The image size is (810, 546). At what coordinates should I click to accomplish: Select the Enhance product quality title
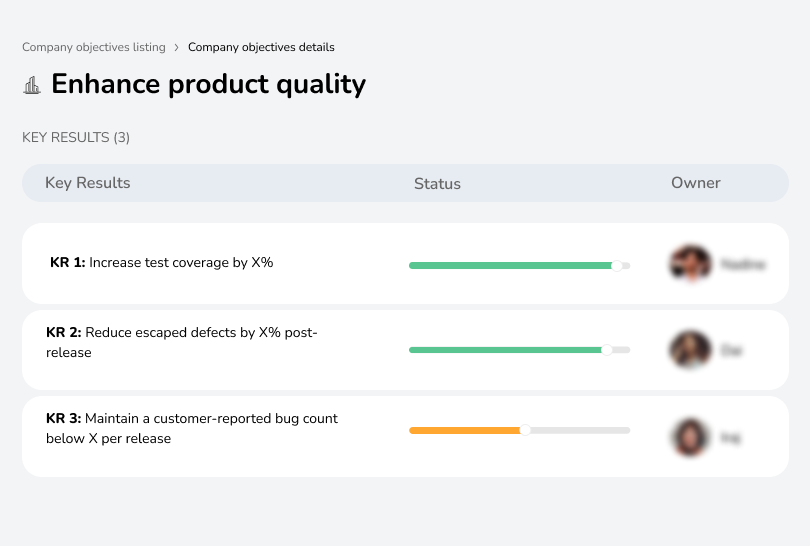[x=209, y=84]
